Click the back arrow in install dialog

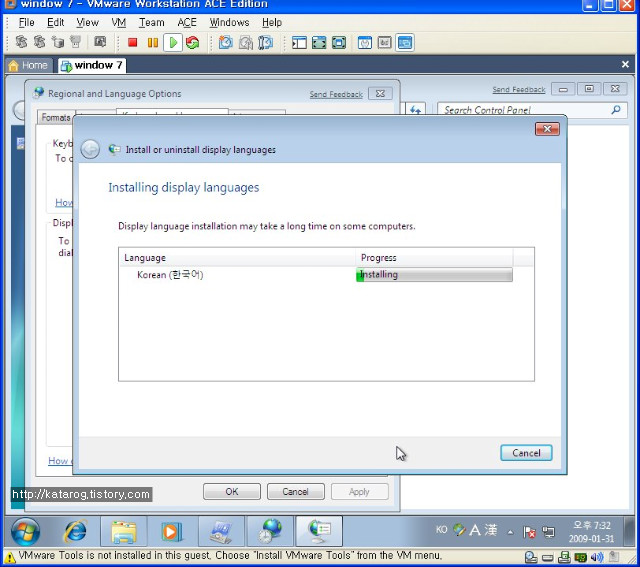point(90,149)
